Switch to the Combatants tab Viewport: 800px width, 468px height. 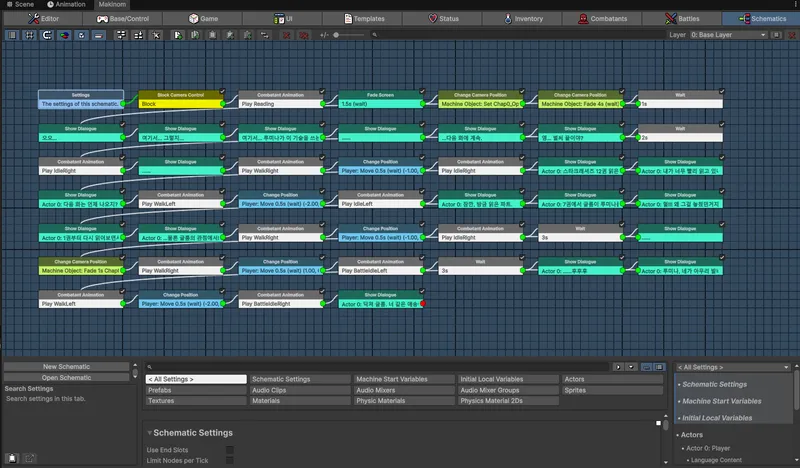pos(602,18)
